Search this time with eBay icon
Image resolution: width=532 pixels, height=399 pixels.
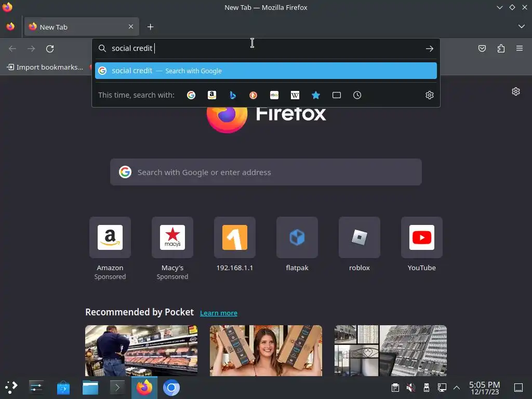point(274,95)
